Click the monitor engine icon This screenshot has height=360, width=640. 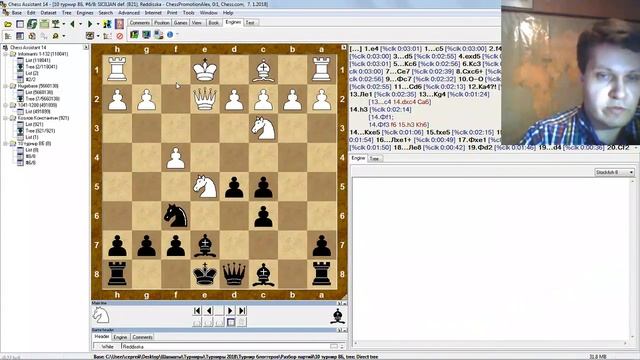coord(146,35)
